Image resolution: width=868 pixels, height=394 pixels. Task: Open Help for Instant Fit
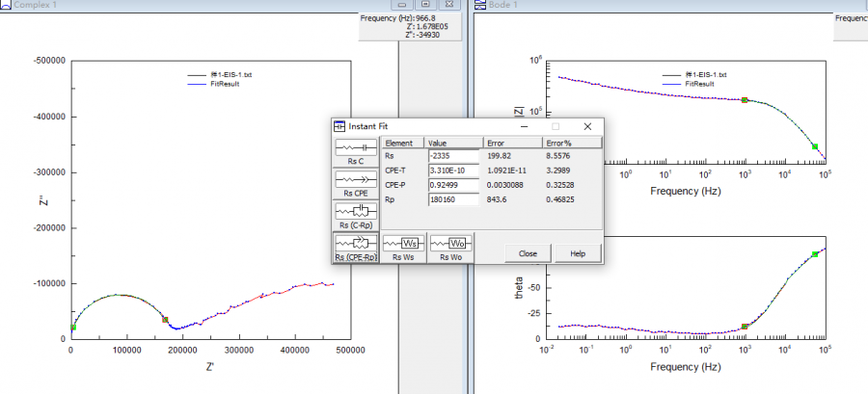click(578, 253)
